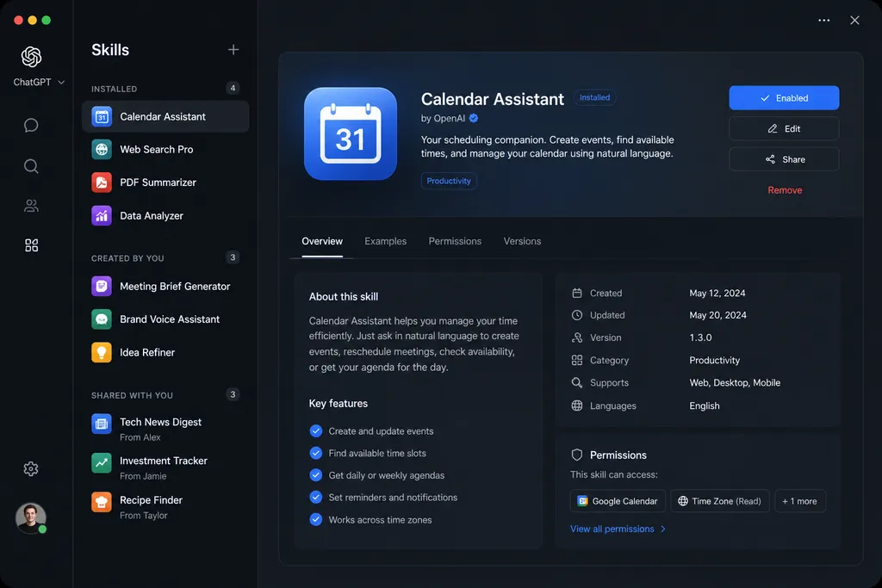Select Tech News Digest From Alex
Image resolution: width=882 pixels, height=588 pixels.
(165, 429)
